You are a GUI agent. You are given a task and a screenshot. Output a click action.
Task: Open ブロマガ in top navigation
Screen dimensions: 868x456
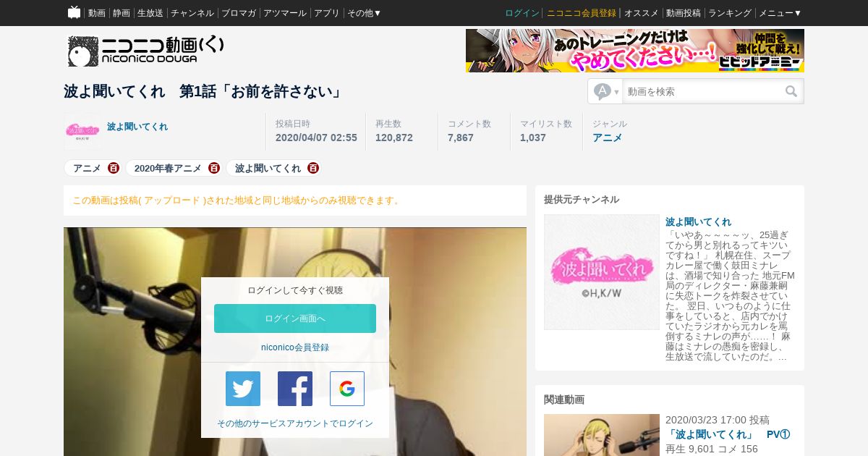[x=239, y=13]
